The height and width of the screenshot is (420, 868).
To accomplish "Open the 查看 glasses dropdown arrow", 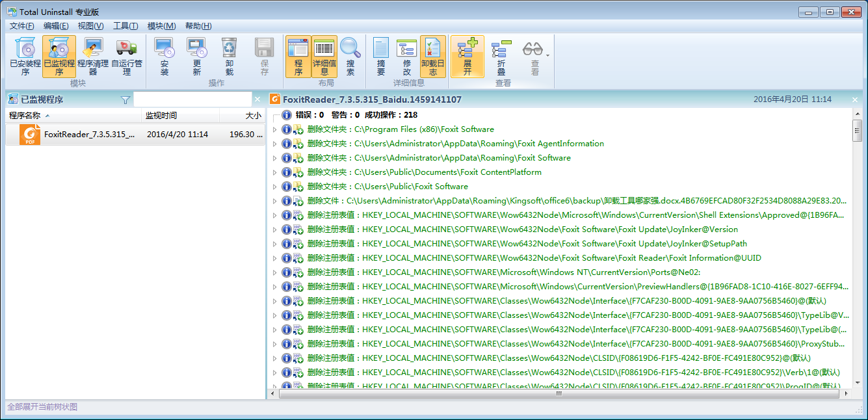I will [x=548, y=55].
